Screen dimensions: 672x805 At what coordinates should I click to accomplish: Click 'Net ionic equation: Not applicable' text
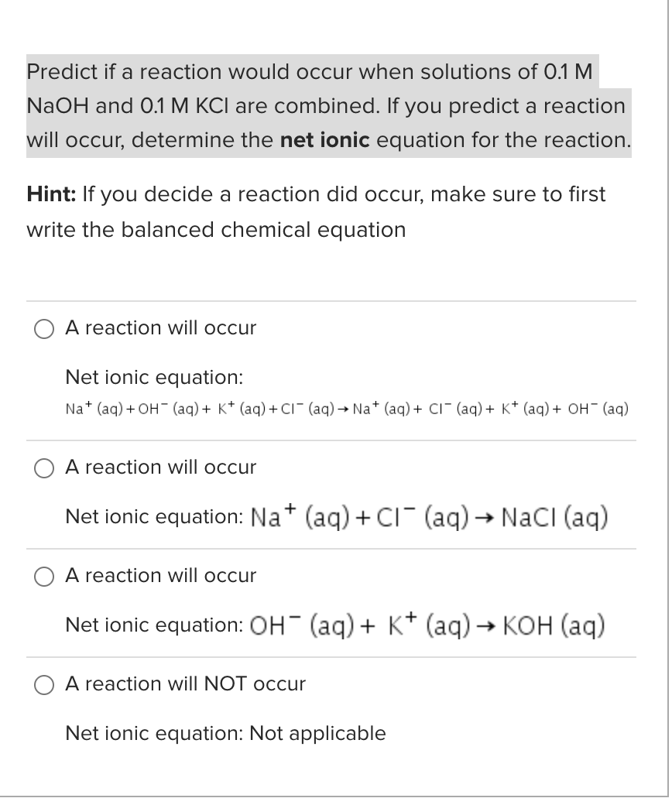pyautogui.click(x=225, y=733)
